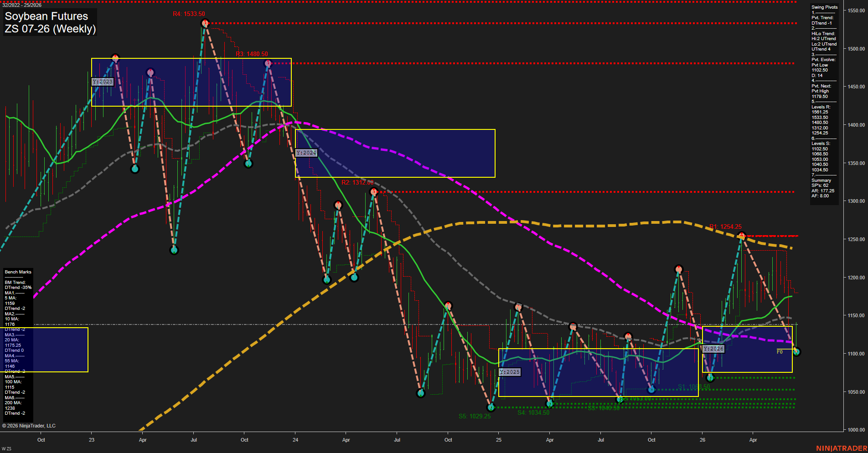Click the S4: 1034.50 support label
The width and height of the screenshot is (868, 453).
pyautogui.click(x=533, y=413)
